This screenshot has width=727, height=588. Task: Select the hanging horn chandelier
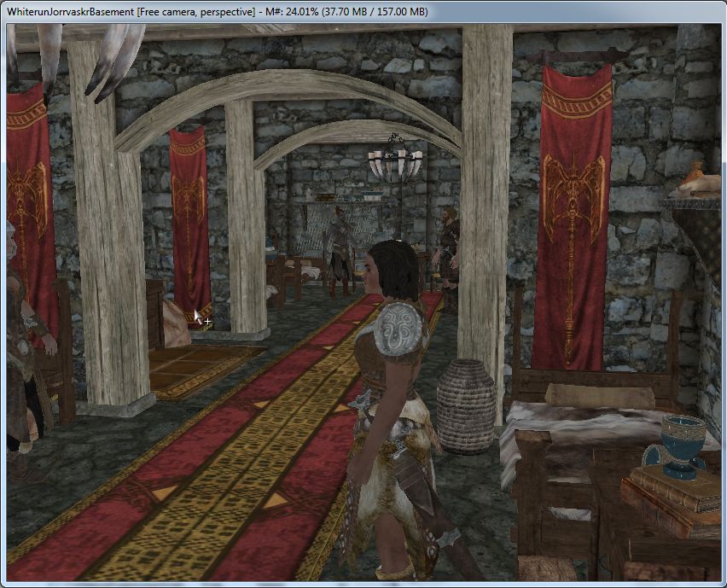click(395, 159)
